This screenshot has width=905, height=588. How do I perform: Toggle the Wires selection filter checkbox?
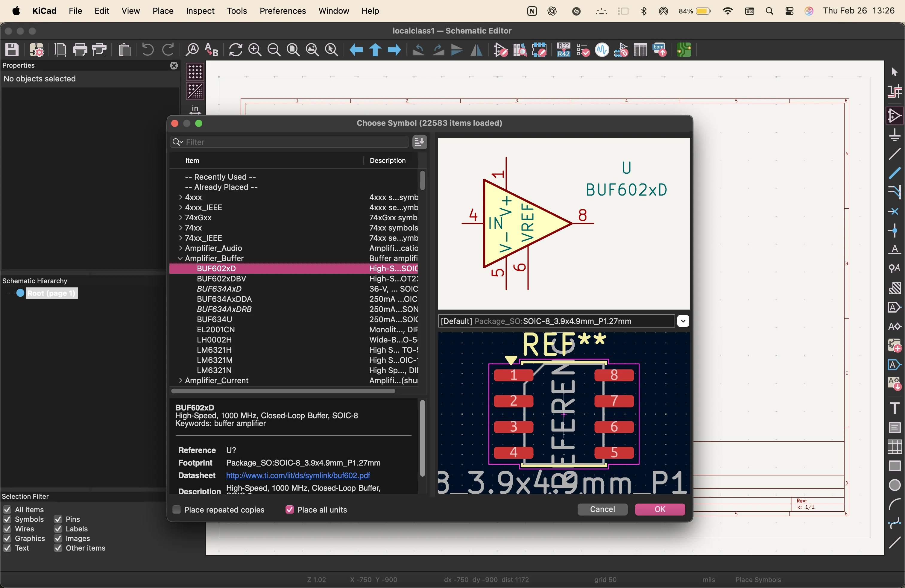(7, 529)
